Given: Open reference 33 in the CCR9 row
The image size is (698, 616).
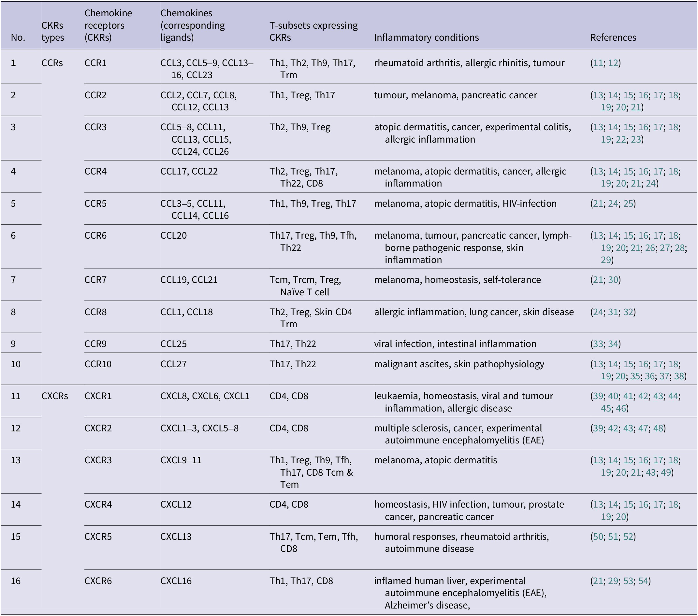Looking at the screenshot, I should [x=598, y=344].
